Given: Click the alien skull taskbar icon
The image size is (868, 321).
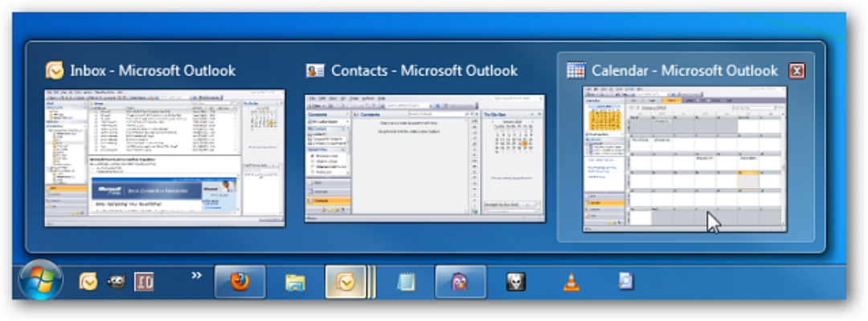Looking at the screenshot, I should point(515,282).
